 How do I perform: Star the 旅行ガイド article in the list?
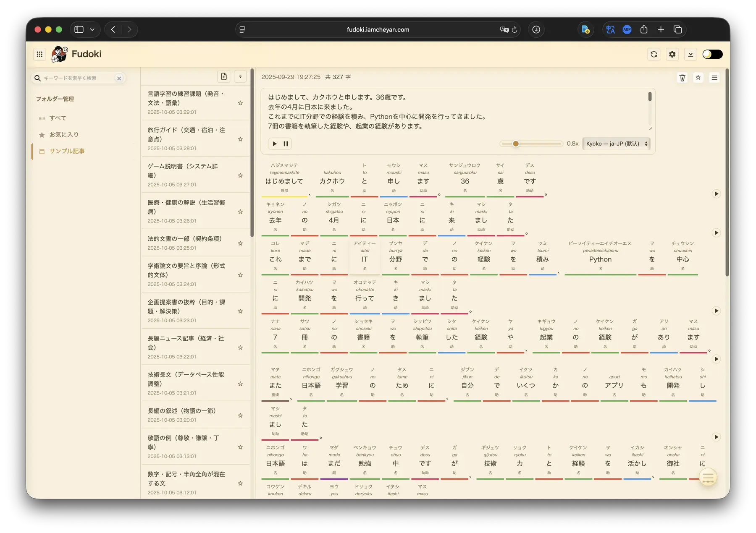pos(240,139)
